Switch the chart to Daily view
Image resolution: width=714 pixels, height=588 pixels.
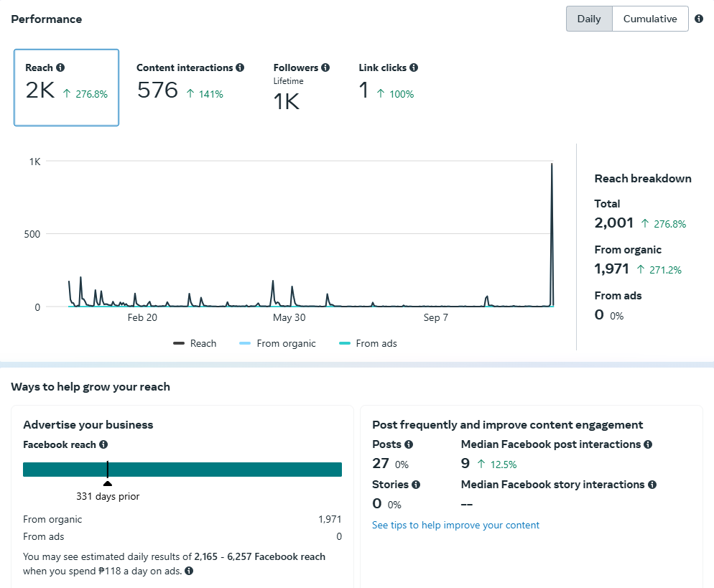point(589,19)
